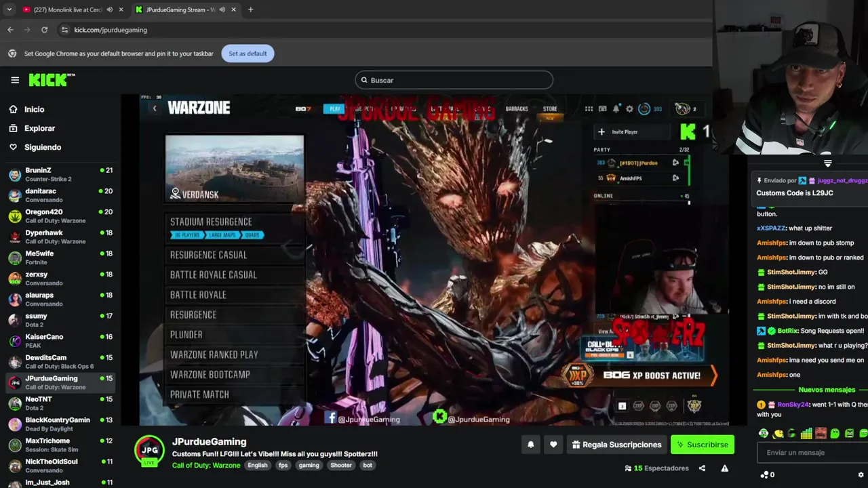Viewport: 868px width, 488px height.
Task: Open the Explorar section
Action: pyautogui.click(x=39, y=128)
